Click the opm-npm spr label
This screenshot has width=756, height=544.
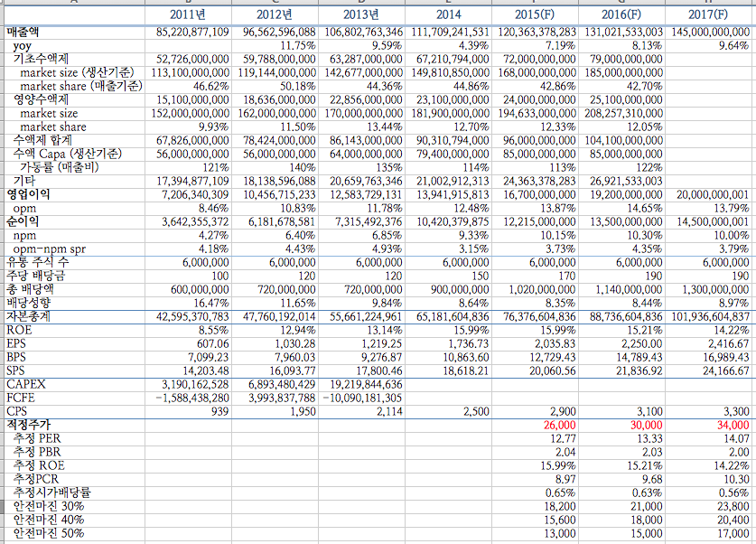click(x=49, y=249)
